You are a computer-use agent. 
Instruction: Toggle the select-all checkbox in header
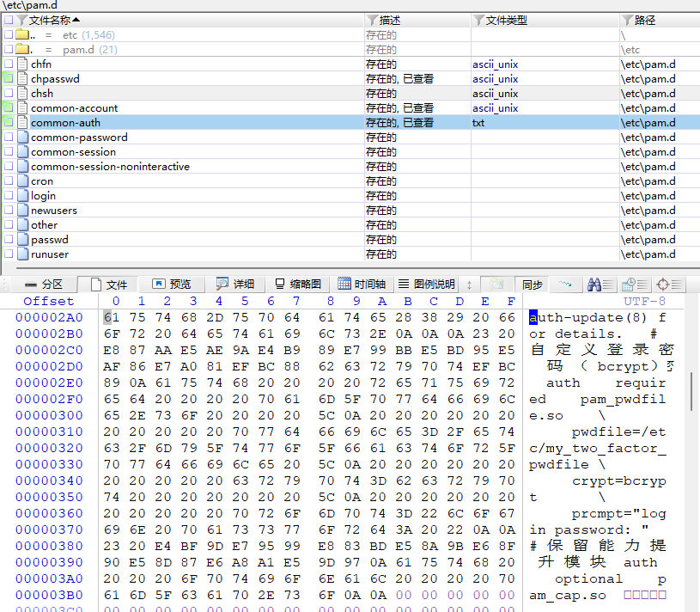pos(9,20)
